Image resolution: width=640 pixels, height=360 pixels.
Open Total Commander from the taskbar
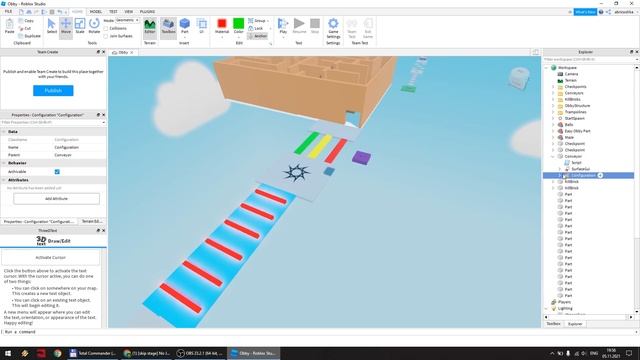tap(93, 353)
